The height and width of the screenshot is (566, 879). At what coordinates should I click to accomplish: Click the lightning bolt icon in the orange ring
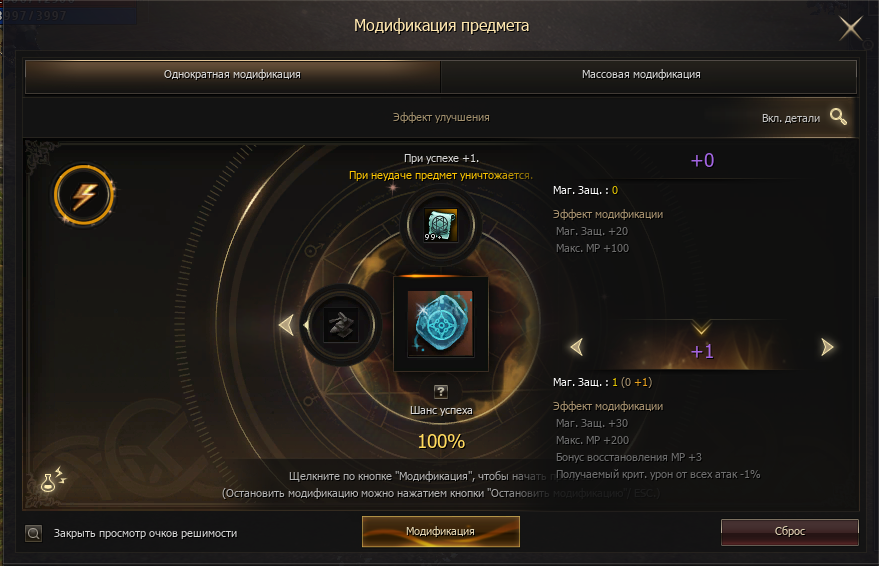(84, 196)
